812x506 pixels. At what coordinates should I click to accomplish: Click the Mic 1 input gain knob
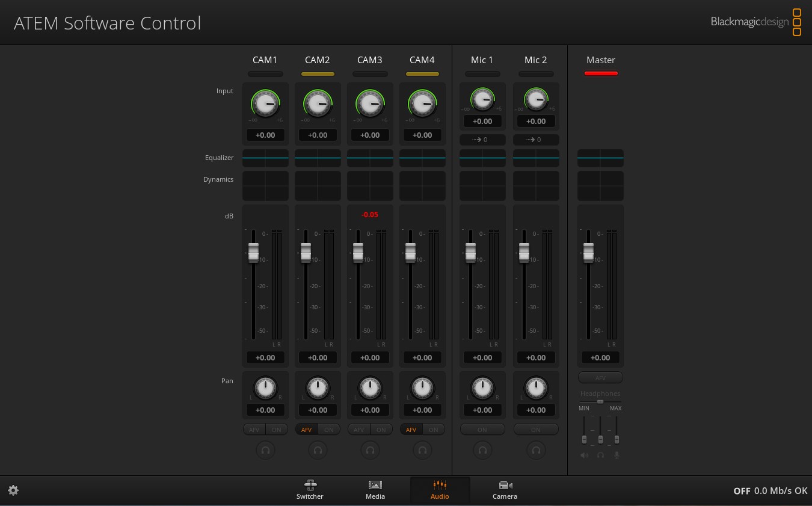pos(482,99)
